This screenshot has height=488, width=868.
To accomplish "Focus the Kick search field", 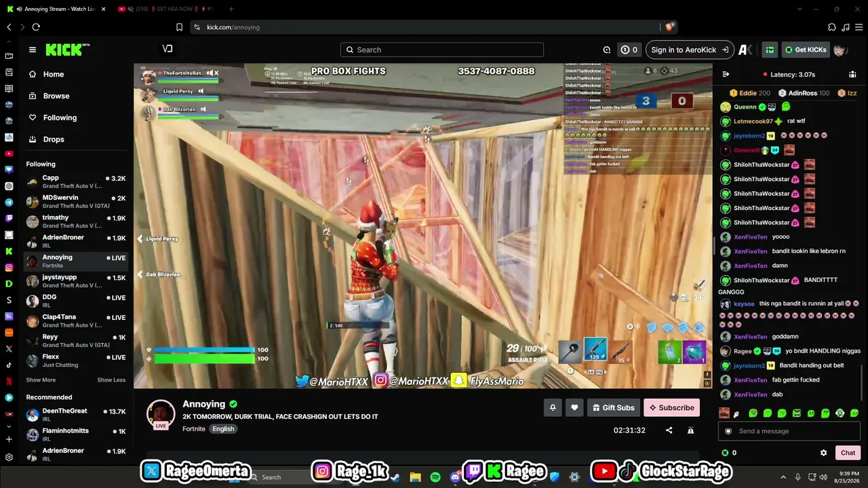I will pos(442,49).
